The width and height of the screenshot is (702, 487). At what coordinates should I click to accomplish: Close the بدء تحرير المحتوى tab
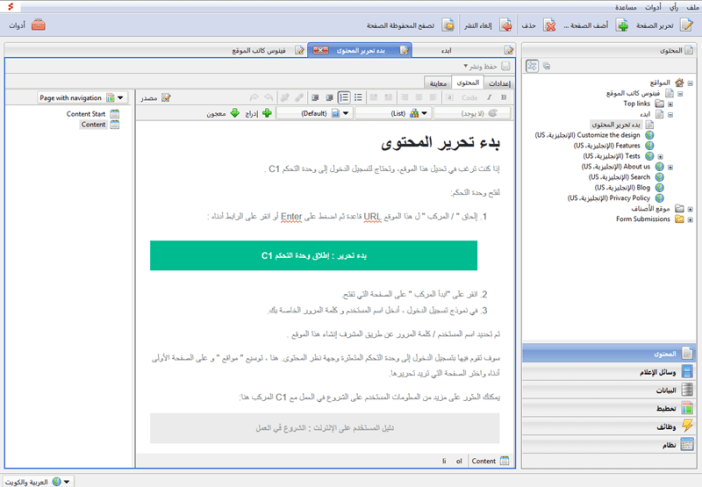pyautogui.click(x=321, y=50)
